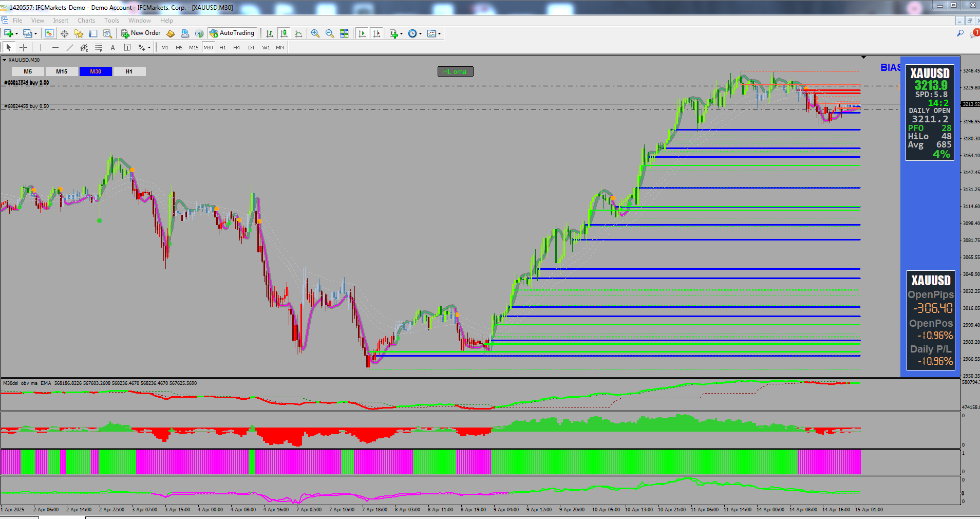Viewport: 980px width, 519px height.
Task: Open the Charts menu
Action: (86, 21)
